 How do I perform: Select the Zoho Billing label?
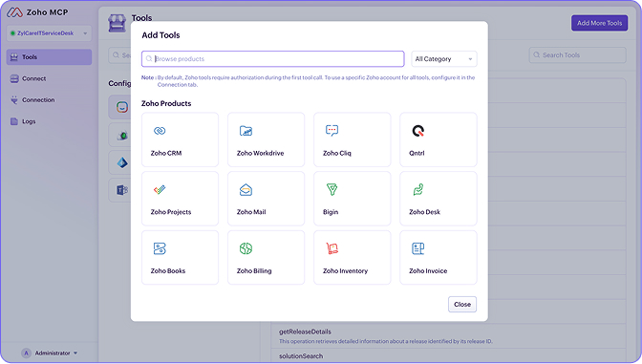click(x=254, y=270)
